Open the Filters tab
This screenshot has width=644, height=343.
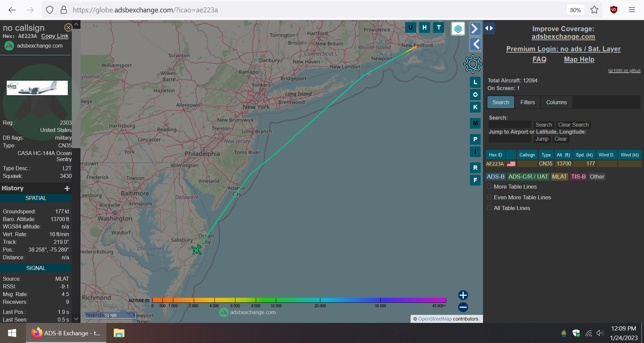coord(528,102)
